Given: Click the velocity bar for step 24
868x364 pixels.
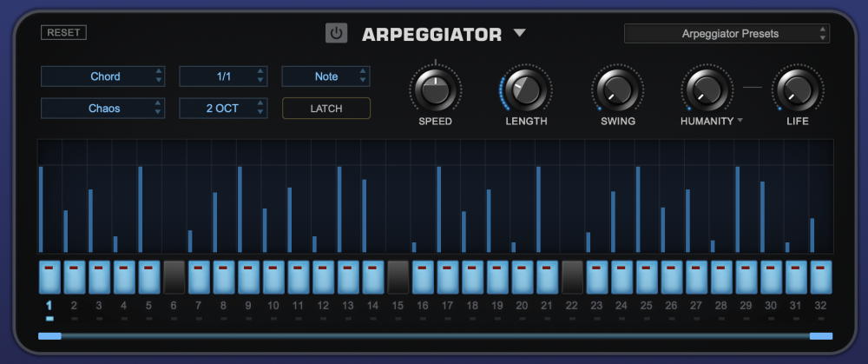Looking at the screenshot, I should [x=613, y=222].
